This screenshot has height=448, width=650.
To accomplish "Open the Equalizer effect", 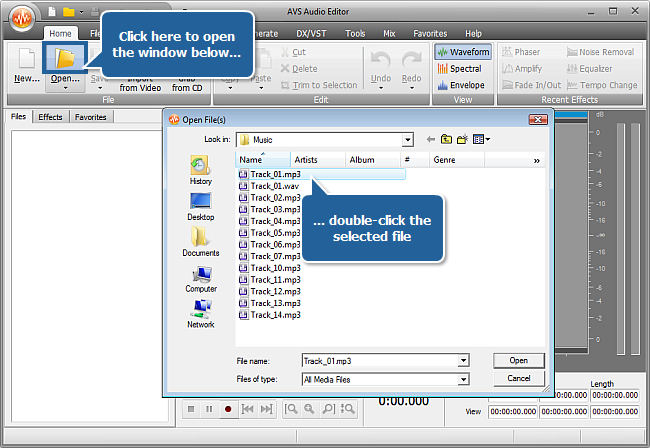I will click(589, 68).
